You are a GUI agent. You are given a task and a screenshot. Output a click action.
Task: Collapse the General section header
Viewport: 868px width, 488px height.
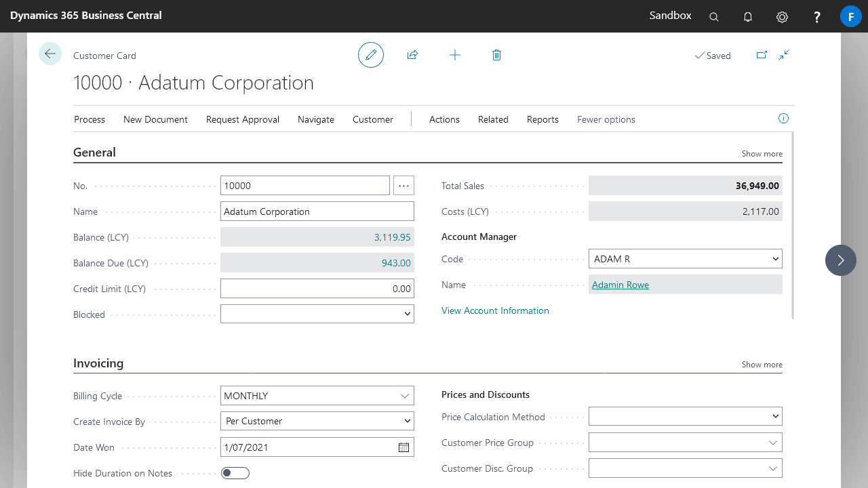94,152
